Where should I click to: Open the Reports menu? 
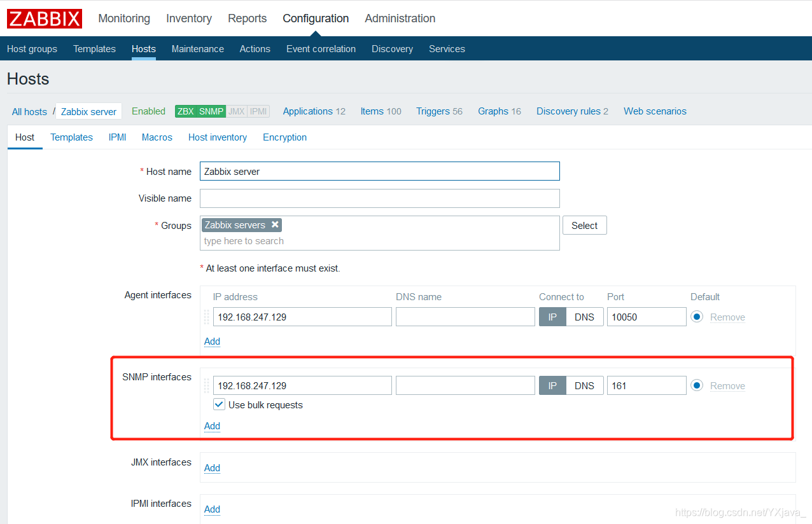coord(248,18)
